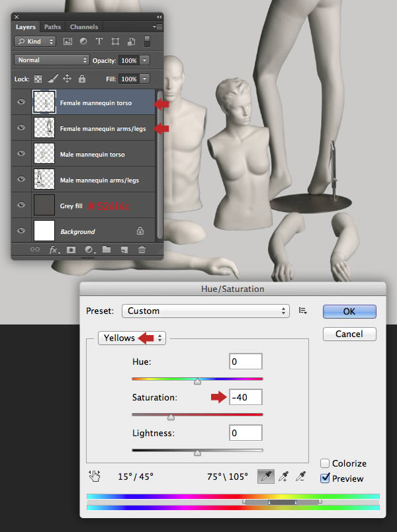Select the Grey fill layer thumbnail

coord(44,205)
